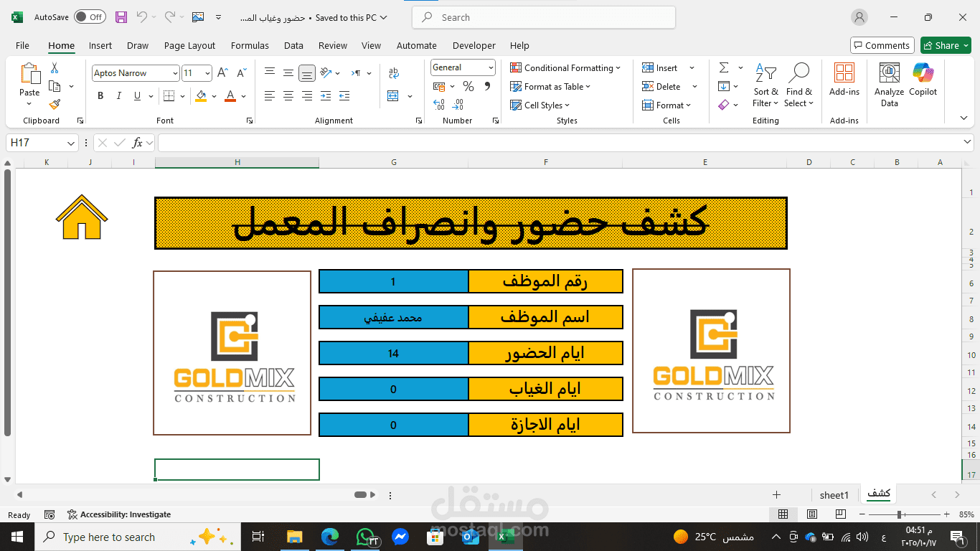Viewport: 980px width, 551px height.
Task: Click the Insert Function fx icon
Action: [137, 143]
